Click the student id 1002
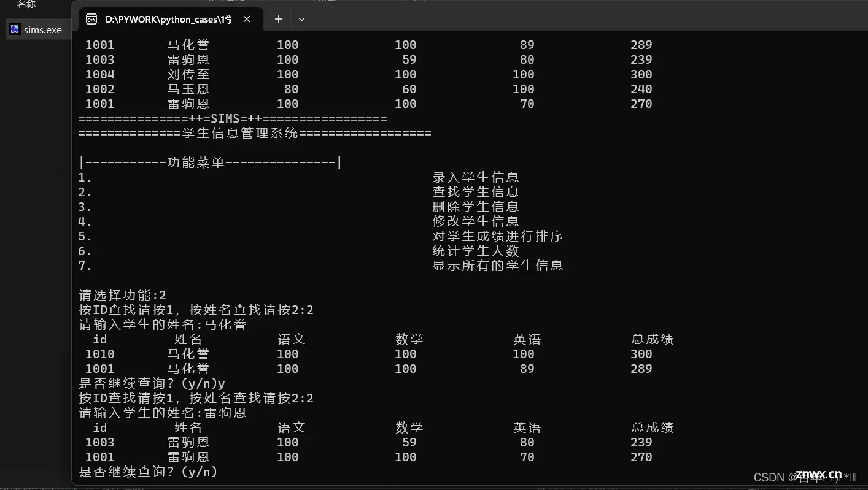 pyautogui.click(x=100, y=89)
